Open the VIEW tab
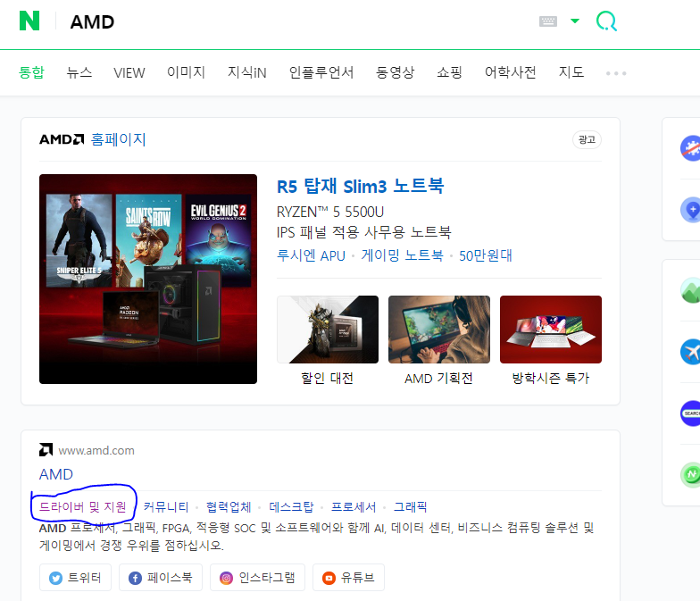 (129, 73)
